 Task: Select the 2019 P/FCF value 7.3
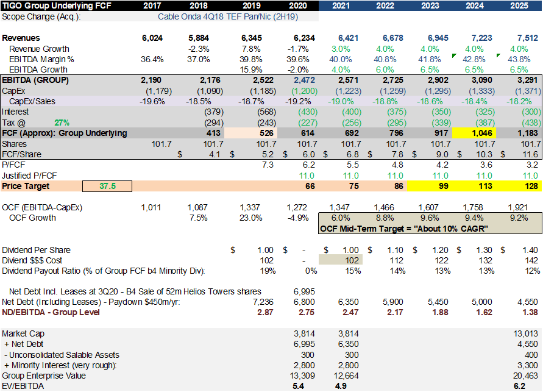tap(268, 165)
